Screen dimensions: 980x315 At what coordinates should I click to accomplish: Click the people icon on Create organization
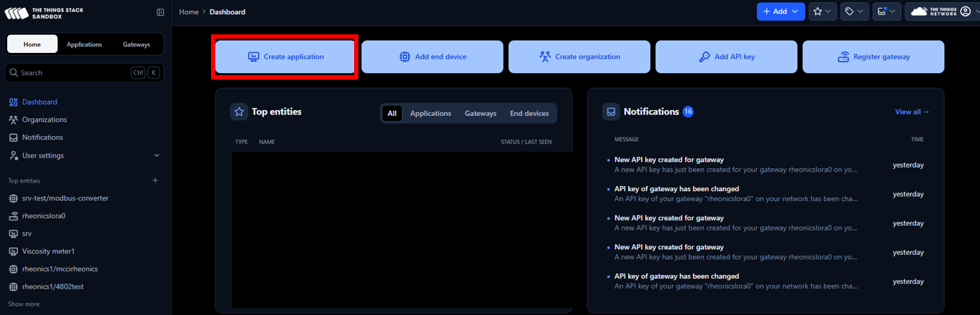545,57
